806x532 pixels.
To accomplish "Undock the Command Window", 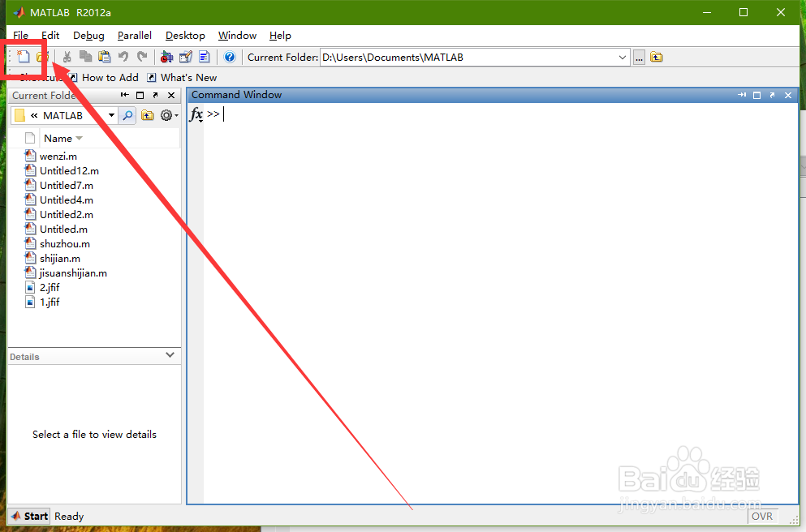I will coord(772,95).
